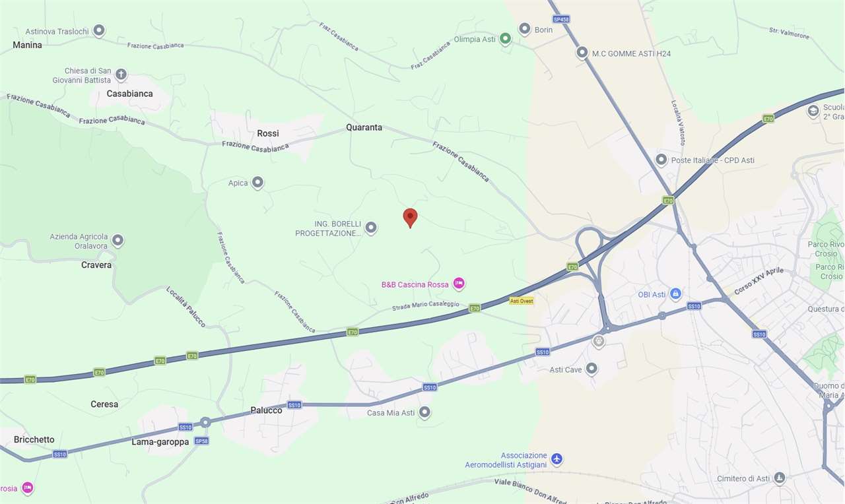845x504 pixels.
Task: Click the Associazione Aeromodellisti Astigiani airplane icon
Action: click(557, 458)
